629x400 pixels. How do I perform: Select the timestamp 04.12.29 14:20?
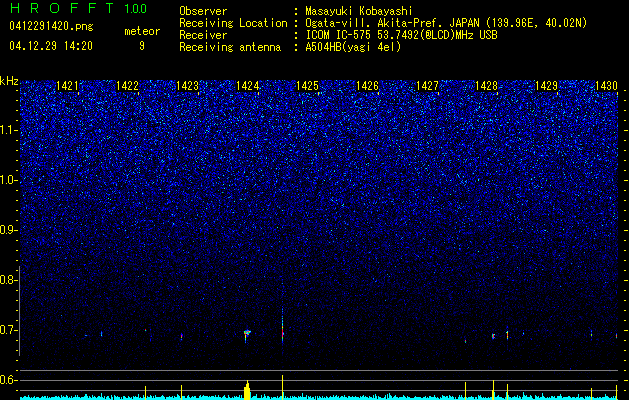(51, 46)
